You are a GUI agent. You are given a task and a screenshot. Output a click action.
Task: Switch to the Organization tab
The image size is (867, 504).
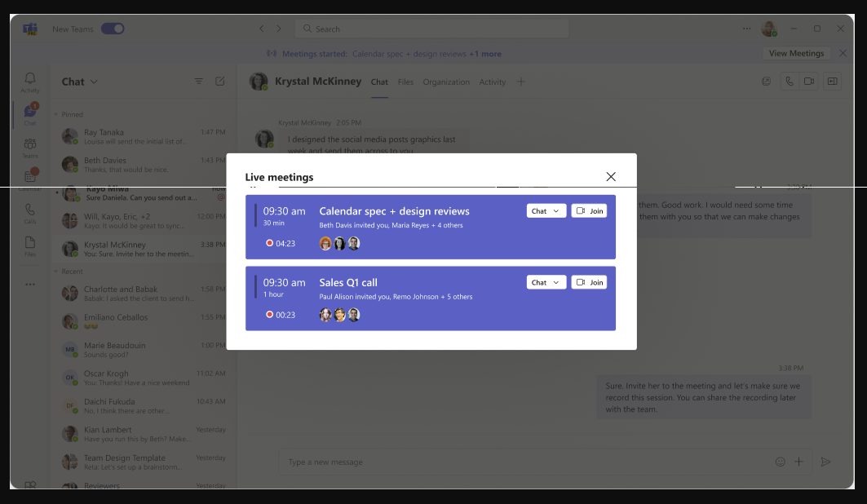pyautogui.click(x=446, y=82)
